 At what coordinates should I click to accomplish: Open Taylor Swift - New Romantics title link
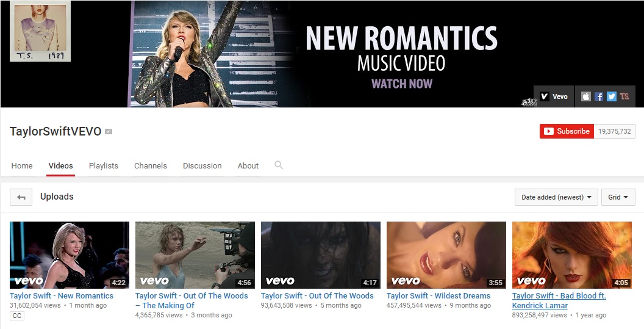[62, 295]
